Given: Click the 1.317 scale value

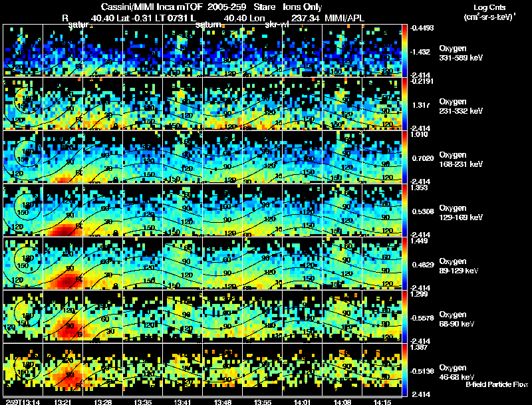Looking at the screenshot, I should pos(421,105).
